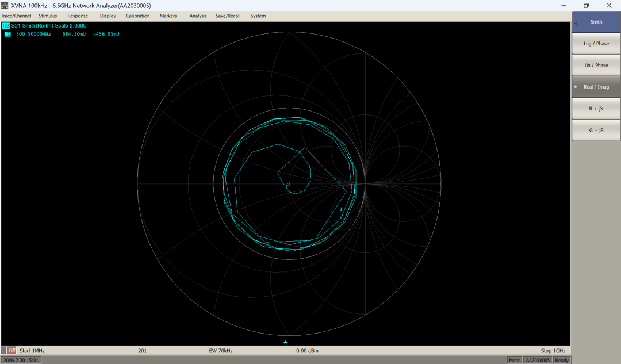Open the Save/Recall menu
Image resolution: width=621 pixels, height=364 pixels.
coord(228,16)
